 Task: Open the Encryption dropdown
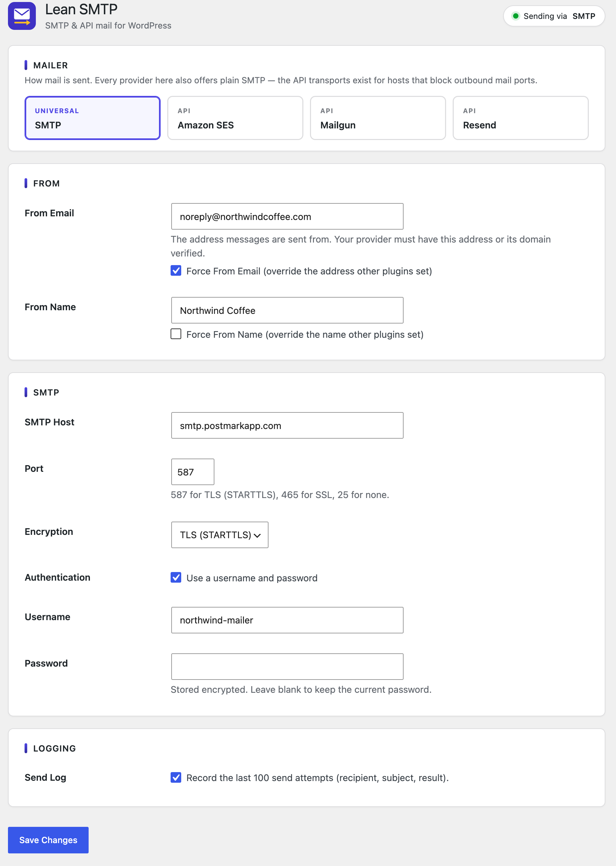click(220, 535)
